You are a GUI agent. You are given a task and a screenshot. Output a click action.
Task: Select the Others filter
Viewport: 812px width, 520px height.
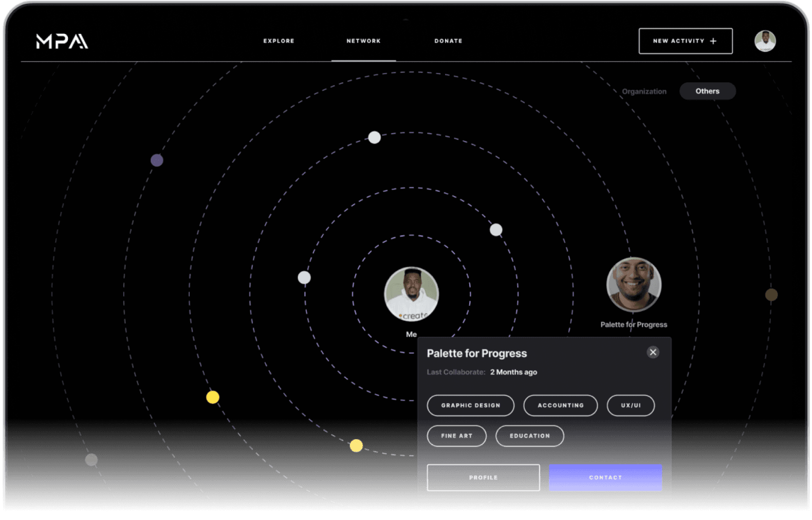pos(708,91)
